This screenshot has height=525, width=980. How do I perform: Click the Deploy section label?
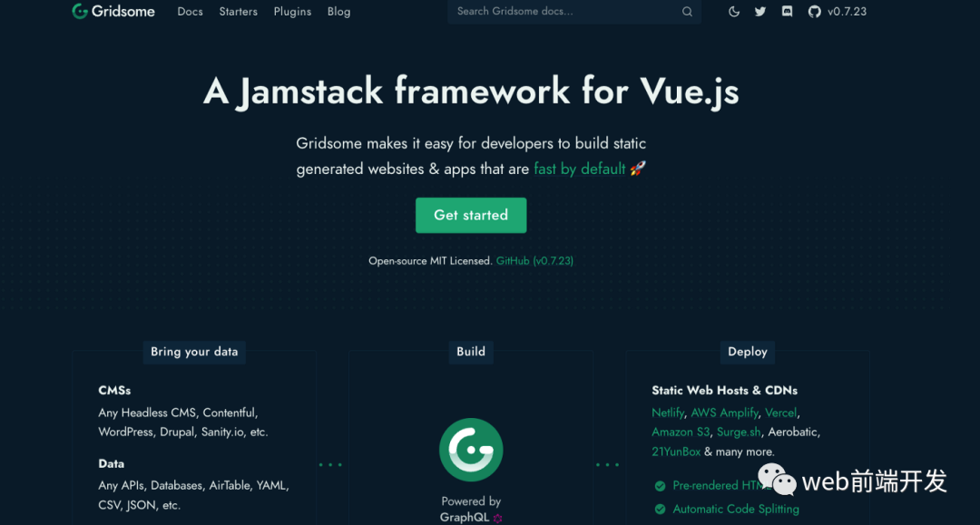(748, 352)
